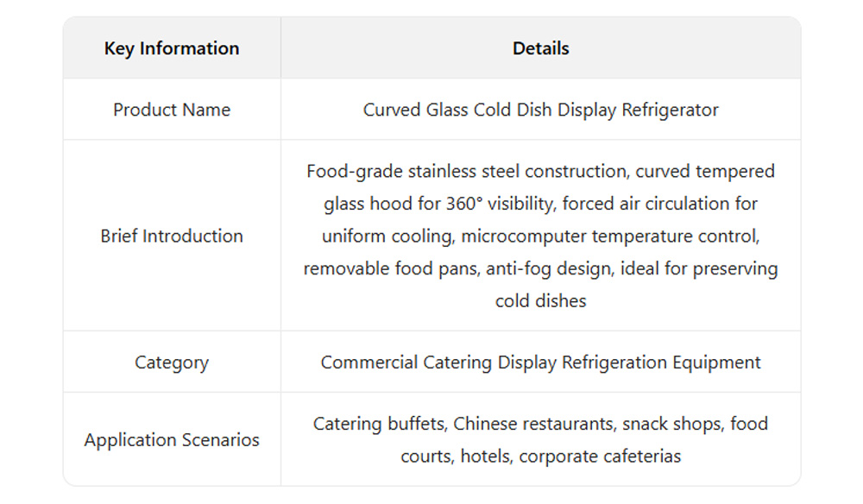This screenshot has height=504, width=863.
Task: Click the Category row label
Action: tap(172, 362)
